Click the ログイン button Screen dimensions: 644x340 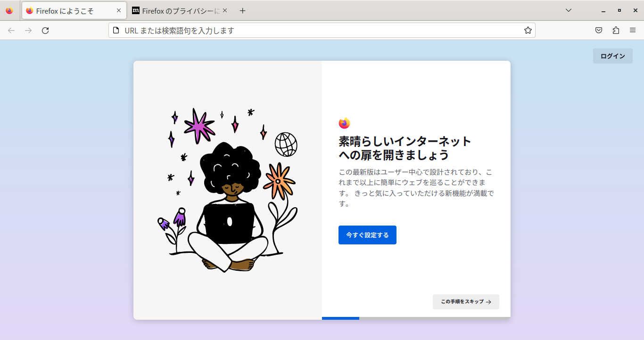pyautogui.click(x=613, y=56)
